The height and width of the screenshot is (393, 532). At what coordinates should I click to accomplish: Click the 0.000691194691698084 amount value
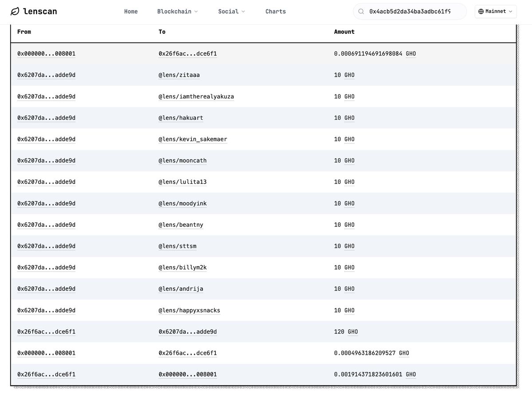point(368,54)
